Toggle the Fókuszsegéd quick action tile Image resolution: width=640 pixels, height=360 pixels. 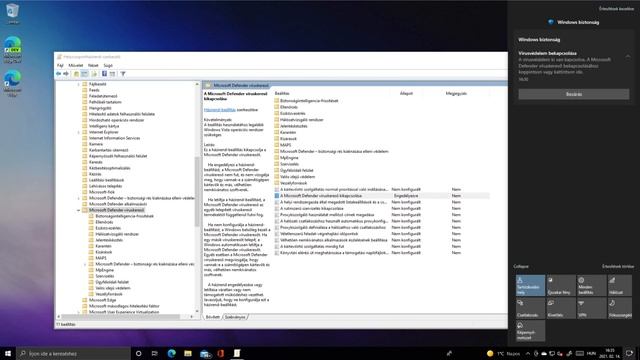(621, 308)
